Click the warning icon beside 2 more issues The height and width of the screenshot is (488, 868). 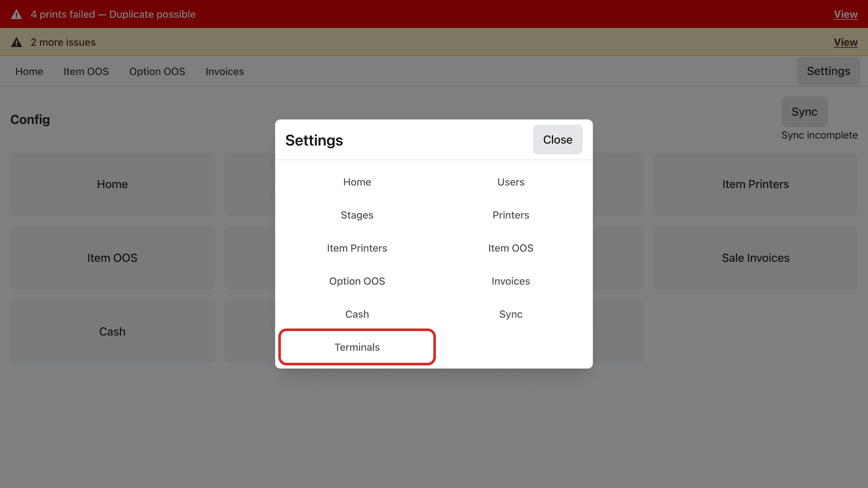click(x=17, y=42)
